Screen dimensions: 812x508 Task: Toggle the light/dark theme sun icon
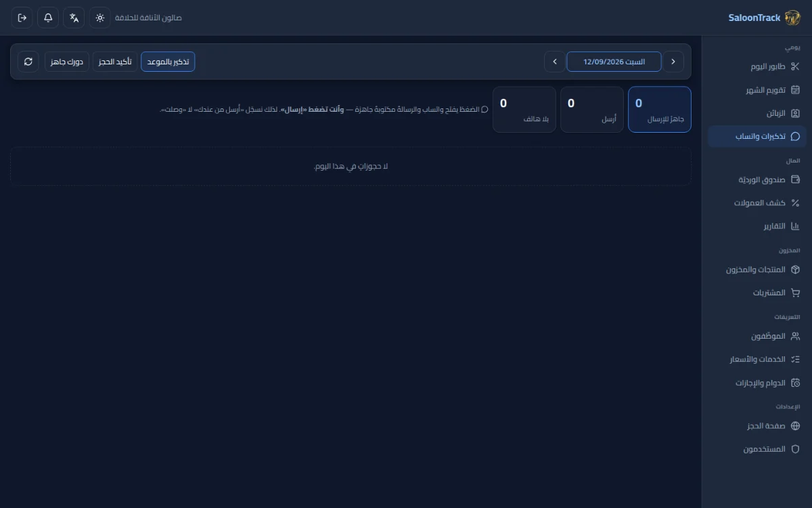point(100,18)
